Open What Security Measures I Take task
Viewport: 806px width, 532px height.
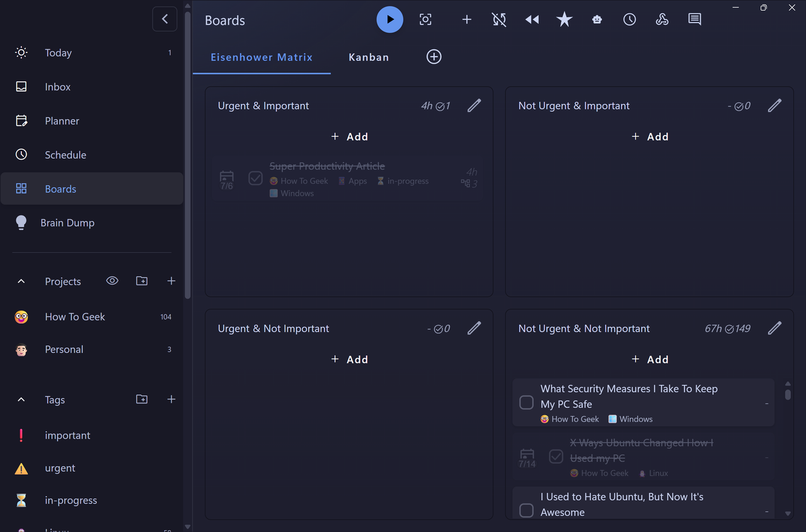pos(629,396)
